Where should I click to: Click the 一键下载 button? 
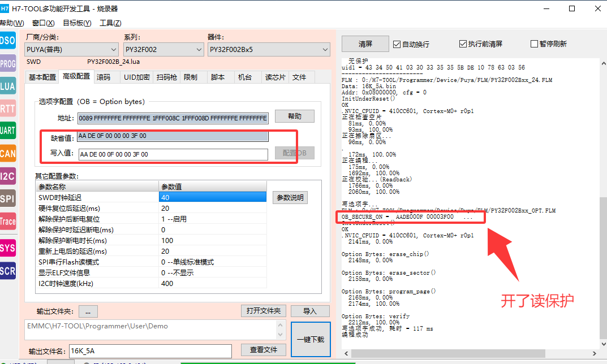[x=311, y=339]
